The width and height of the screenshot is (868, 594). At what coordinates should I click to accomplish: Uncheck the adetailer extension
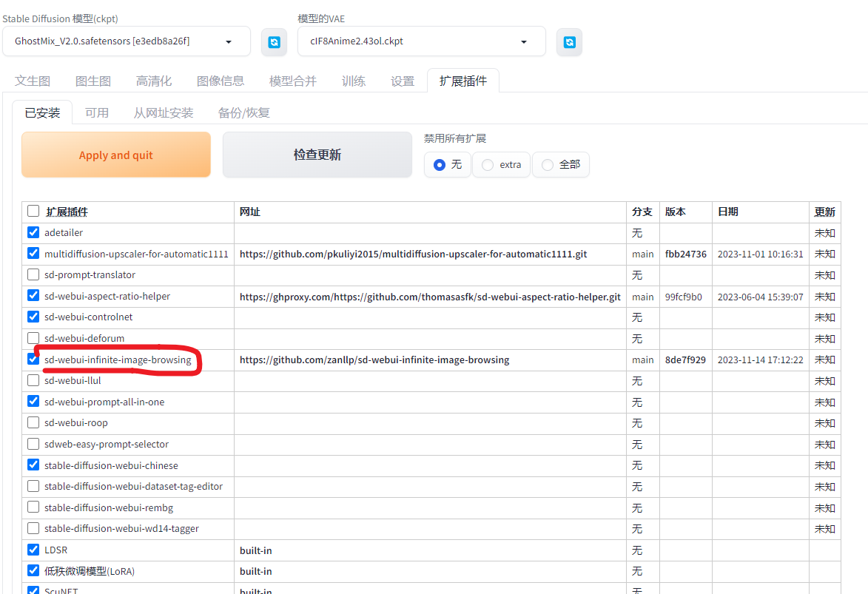[33, 232]
